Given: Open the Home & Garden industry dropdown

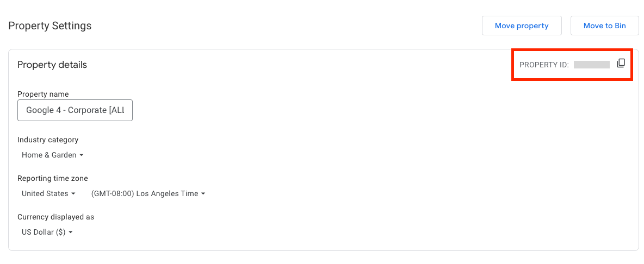Looking at the screenshot, I should pos(53,155).
